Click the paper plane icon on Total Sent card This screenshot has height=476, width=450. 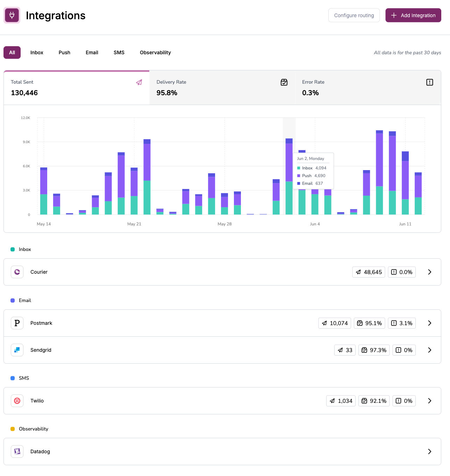pos(139,82)
